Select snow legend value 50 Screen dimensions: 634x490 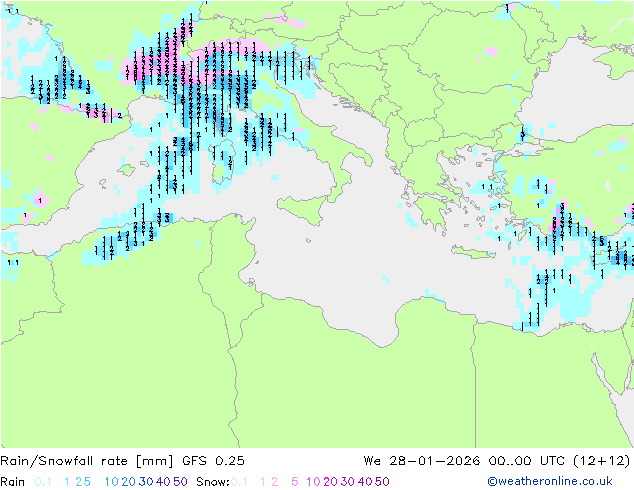click(383, 482)
